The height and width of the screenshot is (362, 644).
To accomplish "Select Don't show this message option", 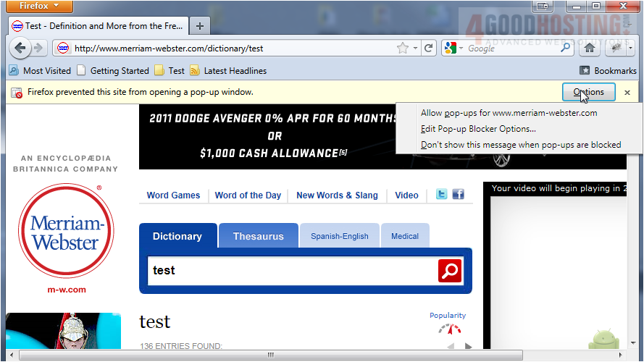I will click(520, 145).
